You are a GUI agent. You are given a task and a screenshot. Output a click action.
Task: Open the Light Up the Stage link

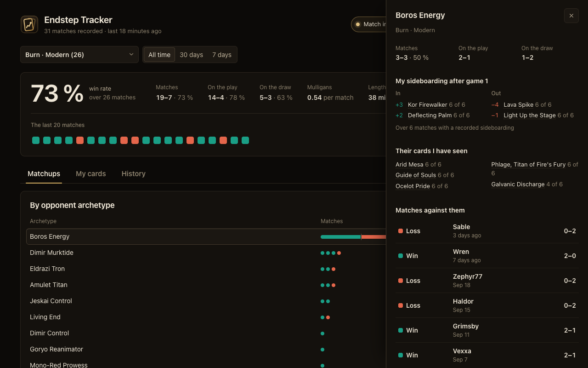tap(530, 115)
